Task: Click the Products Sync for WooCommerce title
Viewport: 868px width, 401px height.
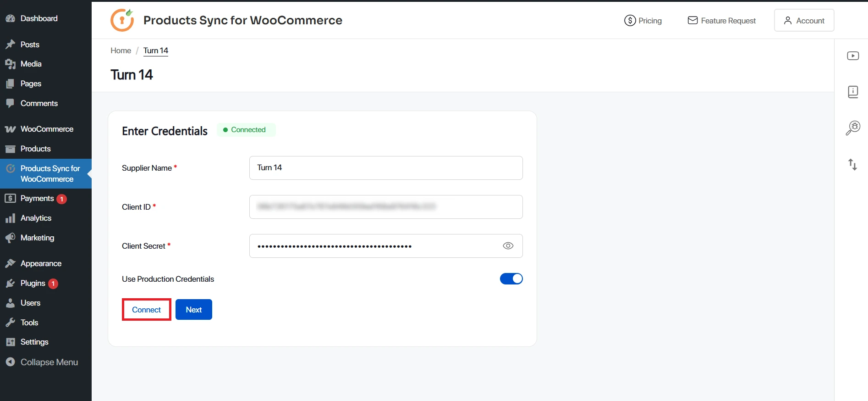Action: 243,20
